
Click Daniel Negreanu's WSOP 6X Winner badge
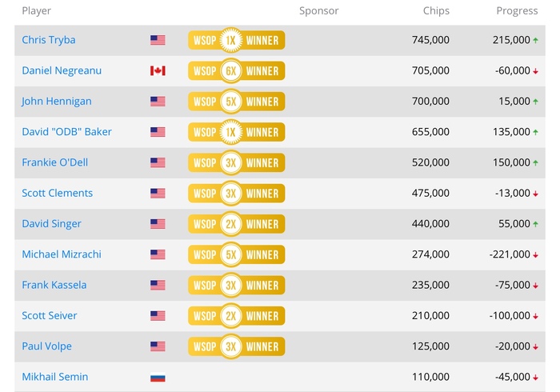click(x=237, y=70)
